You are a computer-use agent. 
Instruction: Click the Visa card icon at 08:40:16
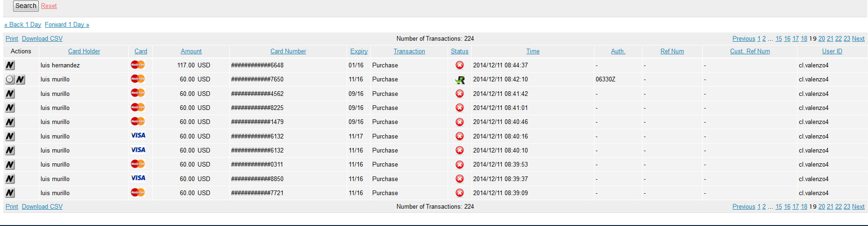pyautogui.click(x=138, y=136)
